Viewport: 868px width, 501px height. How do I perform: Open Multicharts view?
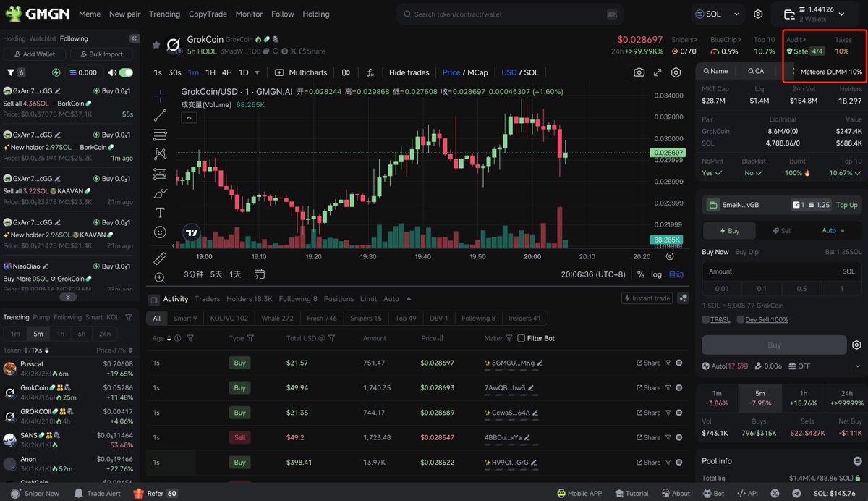click(x=302, y=72)
